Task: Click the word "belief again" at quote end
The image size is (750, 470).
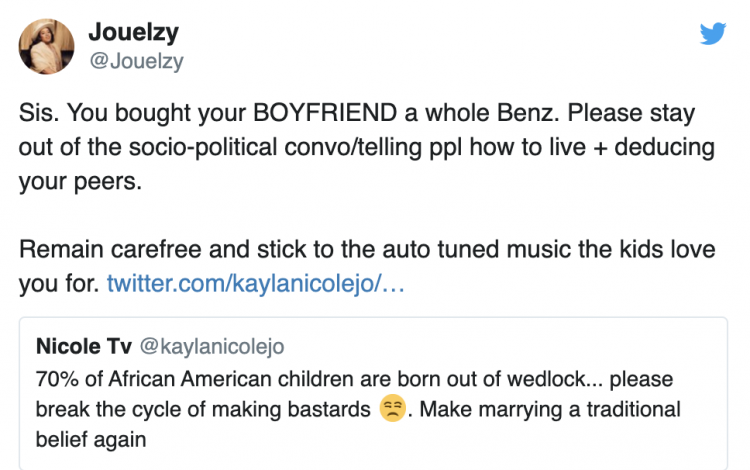Action: 89,438
